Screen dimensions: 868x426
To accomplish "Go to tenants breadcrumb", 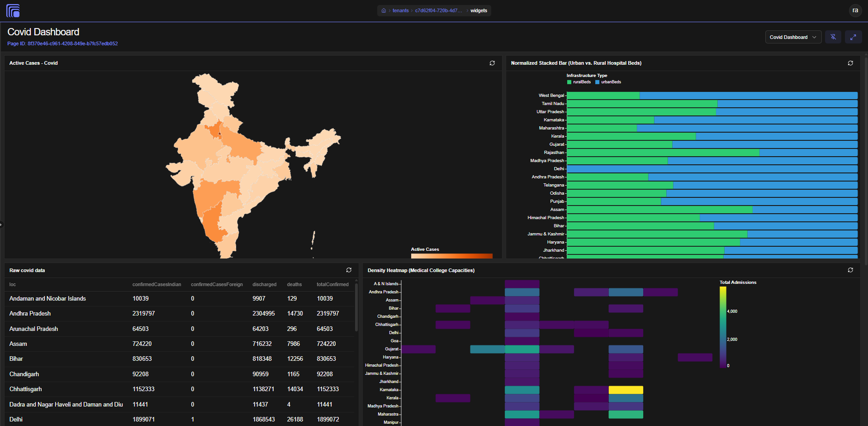I will (x=400, y=10).
